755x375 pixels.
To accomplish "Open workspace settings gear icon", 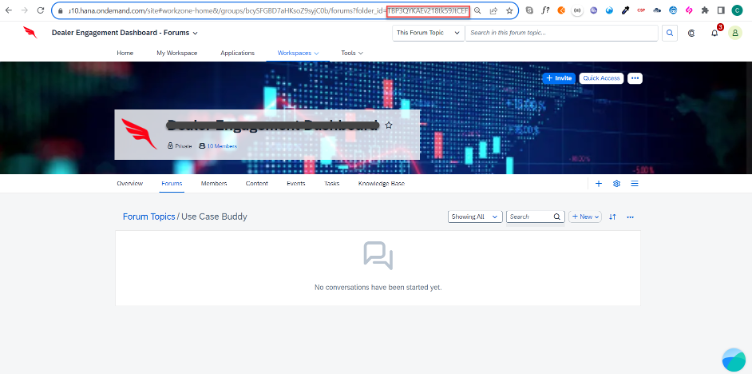I will click(616, 183).
